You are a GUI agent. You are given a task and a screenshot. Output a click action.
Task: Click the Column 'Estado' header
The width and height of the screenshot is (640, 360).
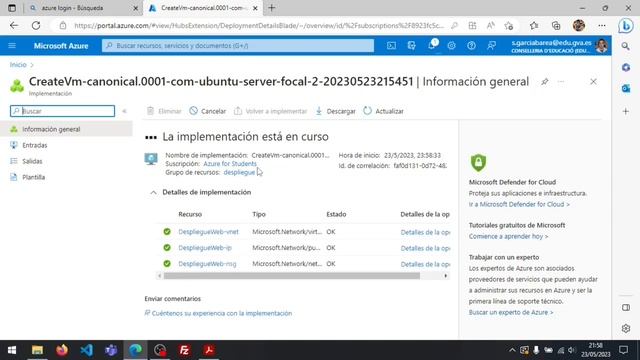coord(336,214)
